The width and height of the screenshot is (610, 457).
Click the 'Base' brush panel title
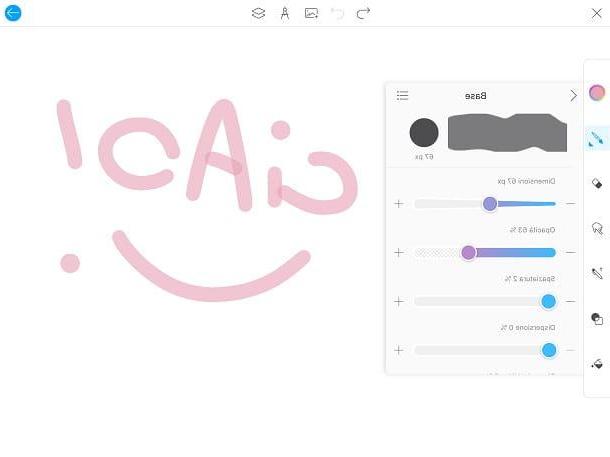[x=475, y=96]
